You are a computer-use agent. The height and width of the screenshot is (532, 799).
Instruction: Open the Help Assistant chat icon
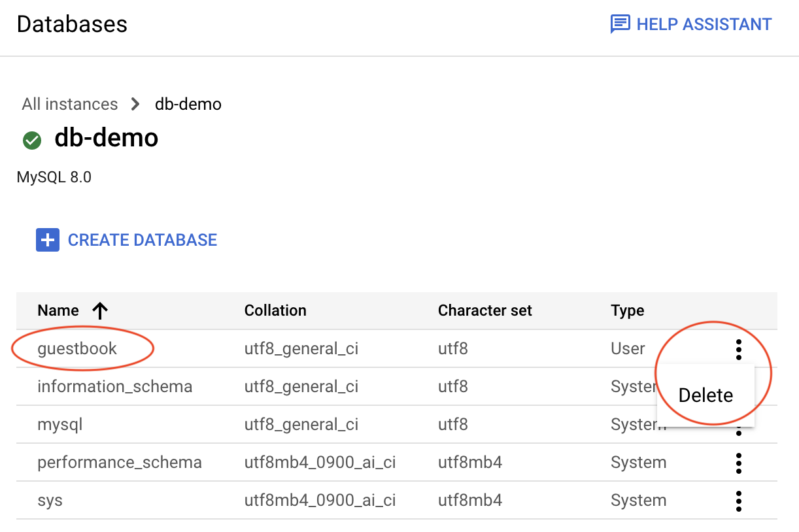tap(619, 24)
